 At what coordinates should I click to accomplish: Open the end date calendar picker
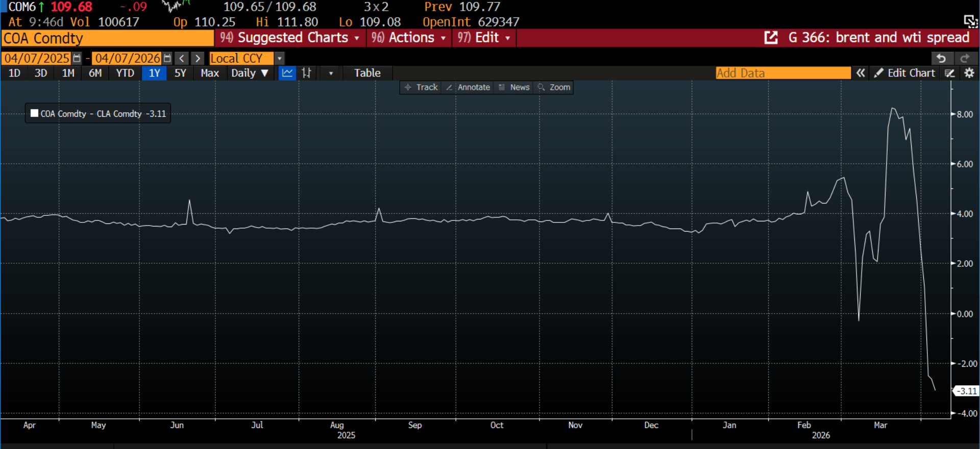point(167,58)
